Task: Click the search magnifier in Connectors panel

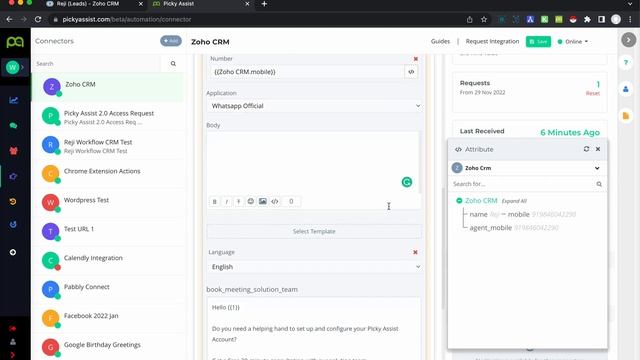Action: [173, 64]
